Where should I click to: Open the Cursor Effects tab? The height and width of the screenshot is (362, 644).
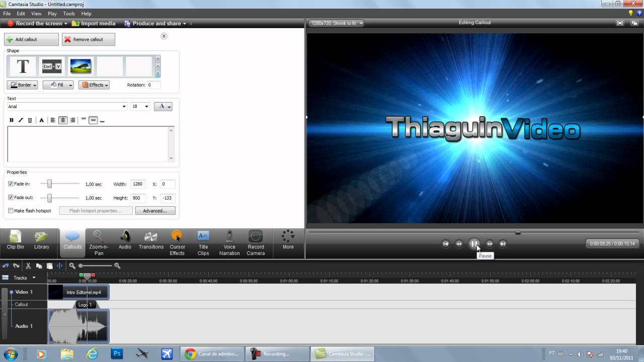click(177, 242)
